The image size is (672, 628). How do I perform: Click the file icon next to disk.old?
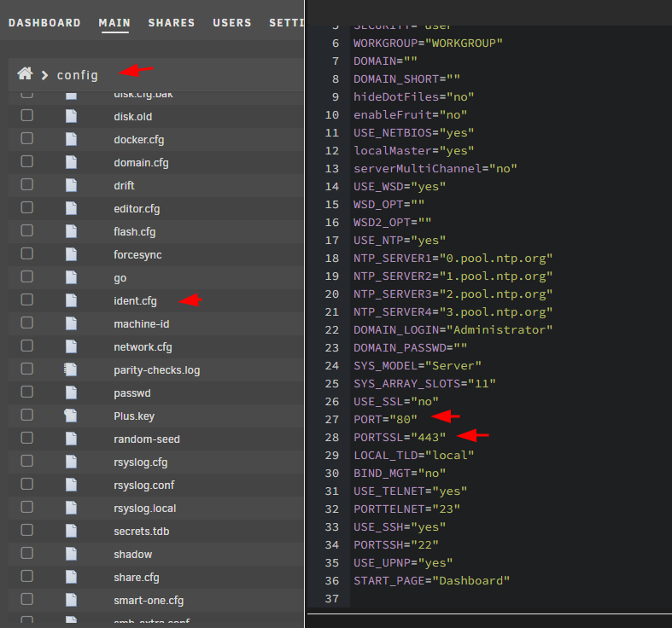pos(71,116)
